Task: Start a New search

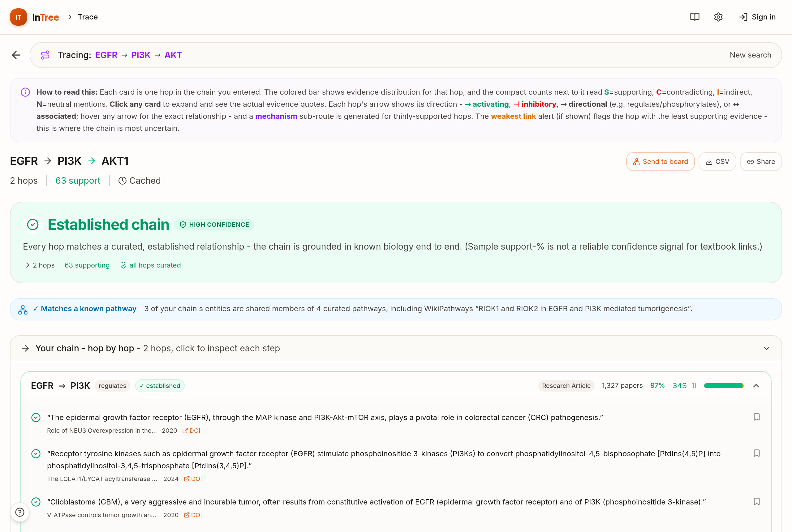Action: pos(750,55)
